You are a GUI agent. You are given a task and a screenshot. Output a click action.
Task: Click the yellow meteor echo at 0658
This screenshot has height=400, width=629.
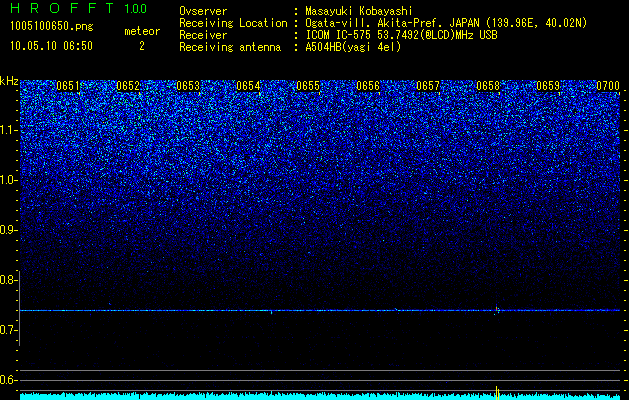497,309
